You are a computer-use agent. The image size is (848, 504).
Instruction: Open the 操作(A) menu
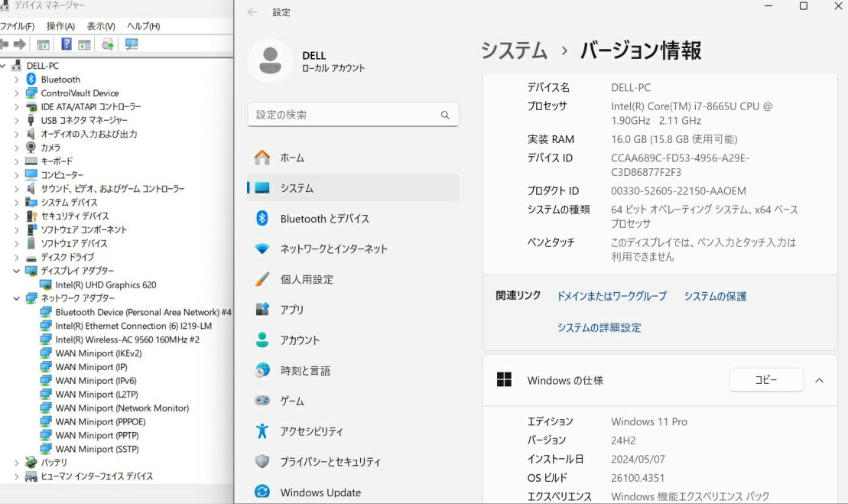[60, 26]
